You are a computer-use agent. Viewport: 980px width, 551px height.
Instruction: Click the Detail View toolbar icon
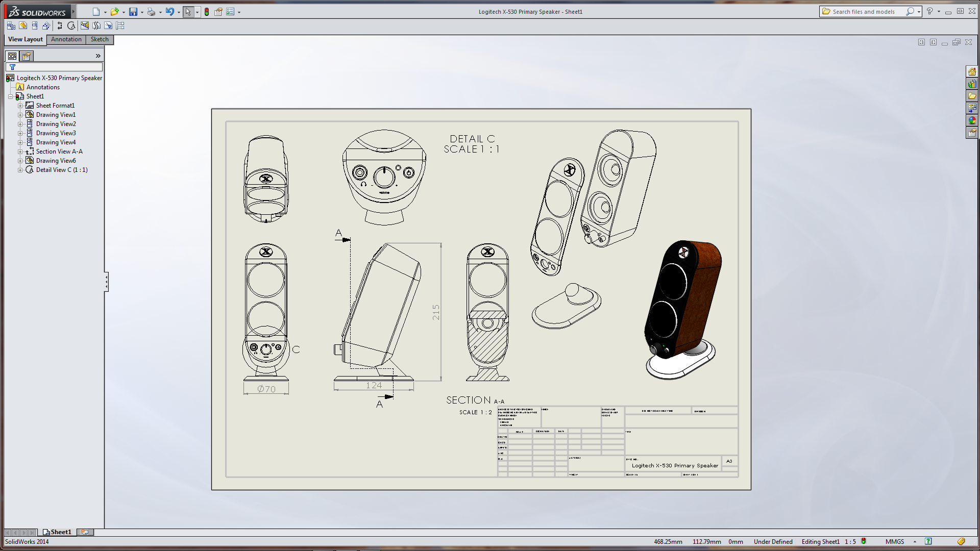71,26
